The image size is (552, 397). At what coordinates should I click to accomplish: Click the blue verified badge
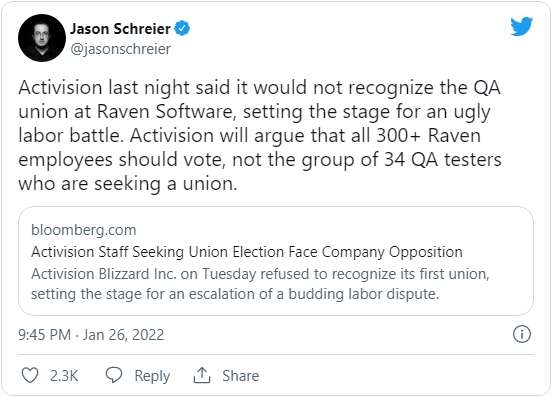click(x=182, y=29)
